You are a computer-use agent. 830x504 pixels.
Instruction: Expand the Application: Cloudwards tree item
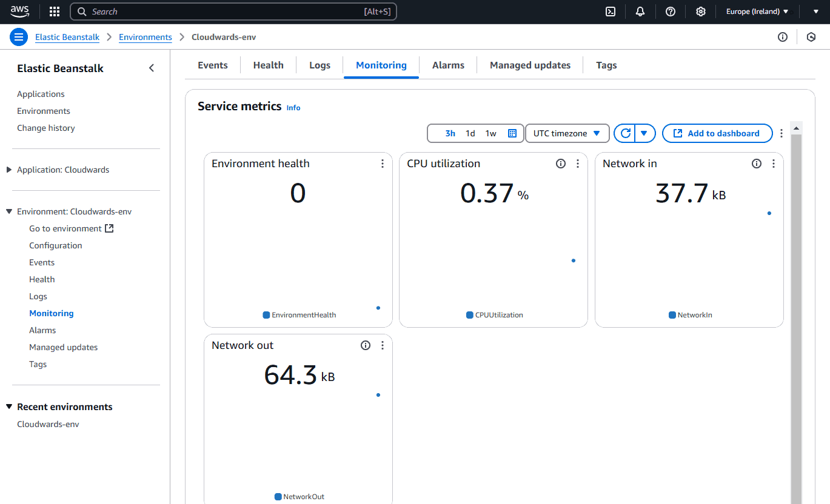(x=9, y=170)
